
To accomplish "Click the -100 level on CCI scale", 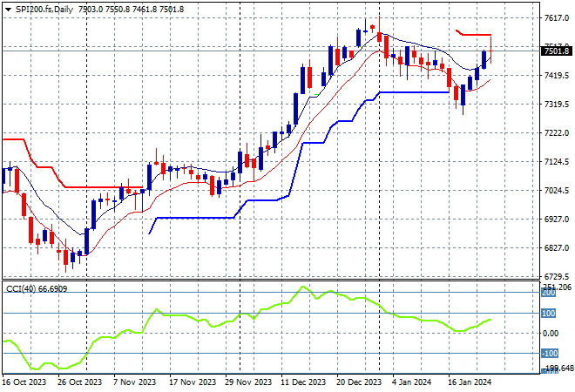I will point(551,353).
